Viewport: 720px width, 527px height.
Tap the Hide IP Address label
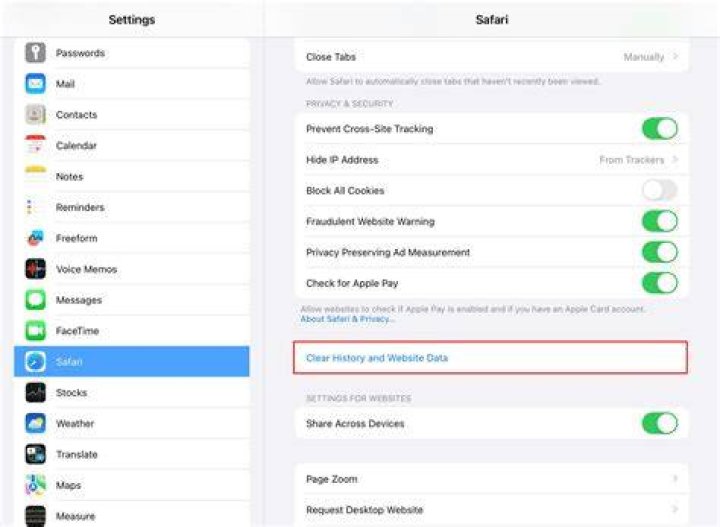[x=342, y=160]
